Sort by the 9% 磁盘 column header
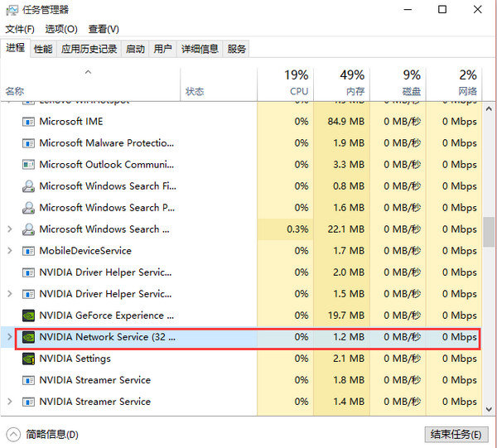 click(398, 84)
